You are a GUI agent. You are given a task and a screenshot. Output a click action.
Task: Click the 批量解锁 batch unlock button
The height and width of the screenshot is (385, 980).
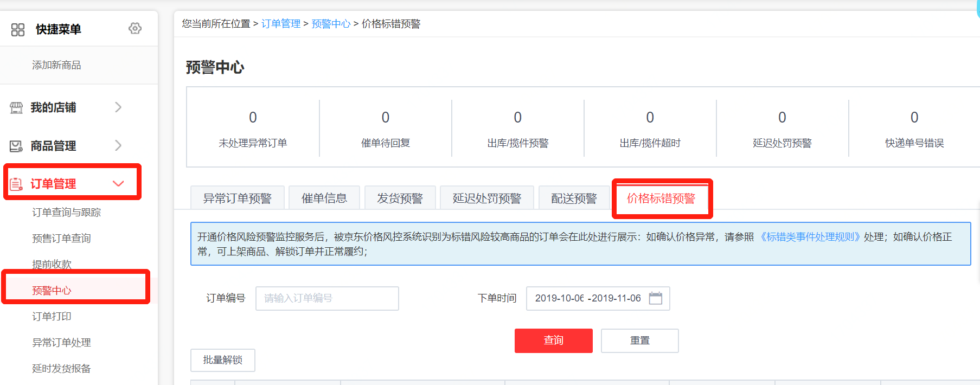click(x=222, y=360)
